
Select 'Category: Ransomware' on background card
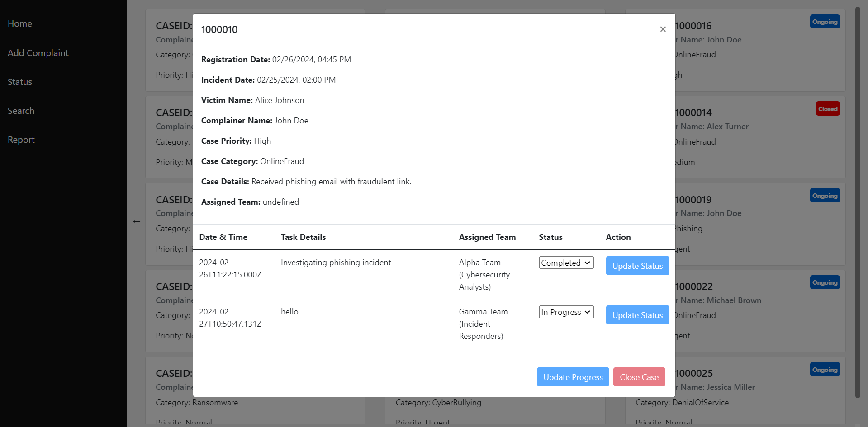(x=197, y=402)
